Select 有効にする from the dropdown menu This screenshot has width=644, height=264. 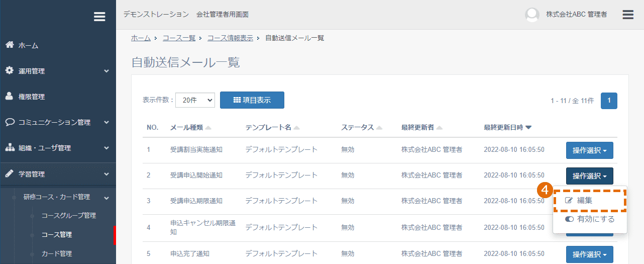(590, 219)
